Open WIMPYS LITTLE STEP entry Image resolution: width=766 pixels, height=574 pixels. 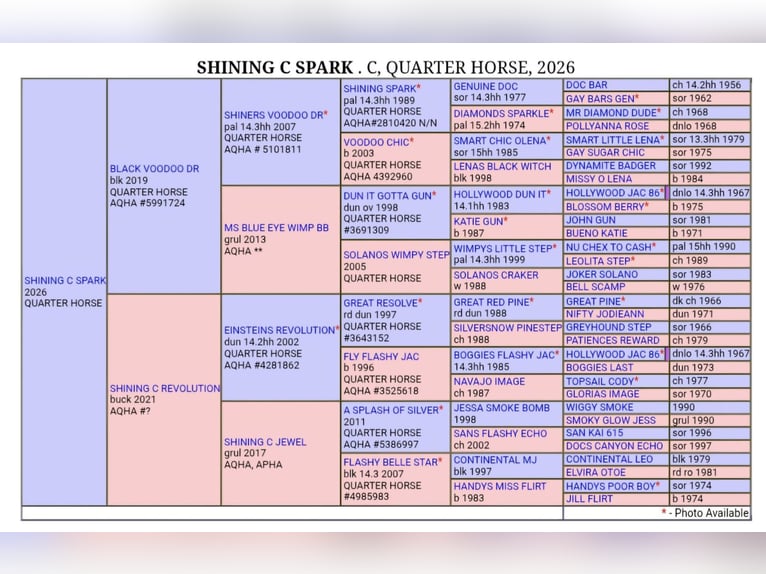pos(503,248)
